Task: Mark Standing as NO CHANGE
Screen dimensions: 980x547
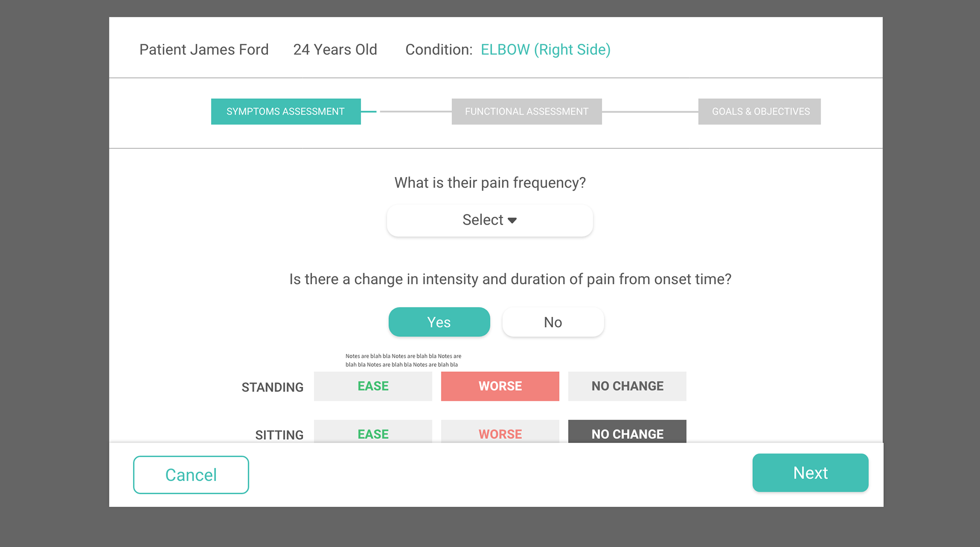Action: coord(627,386)
